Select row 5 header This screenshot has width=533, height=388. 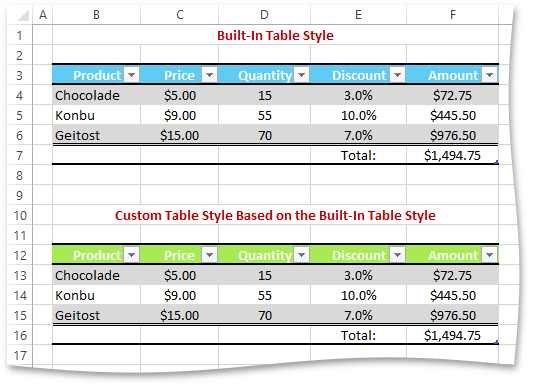[x=20, y=115]
